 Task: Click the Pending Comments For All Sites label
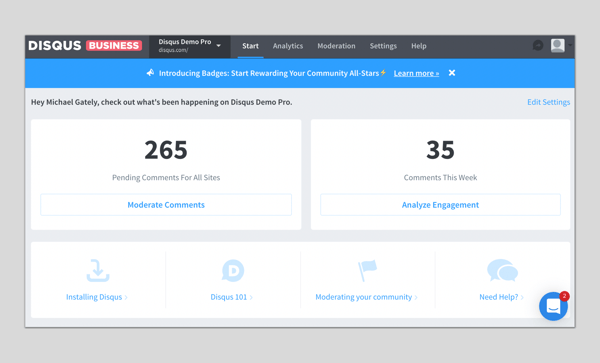click(x=166, y=177)
